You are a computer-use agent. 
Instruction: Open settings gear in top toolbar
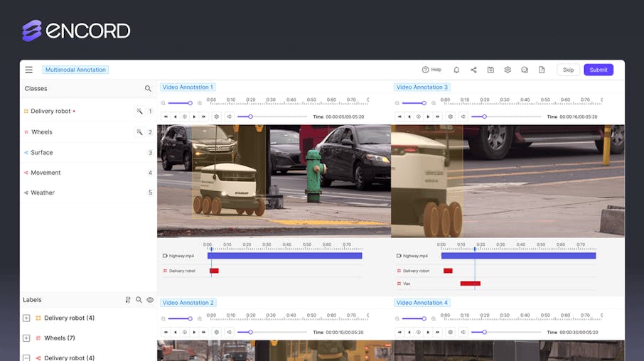point(508,70)
